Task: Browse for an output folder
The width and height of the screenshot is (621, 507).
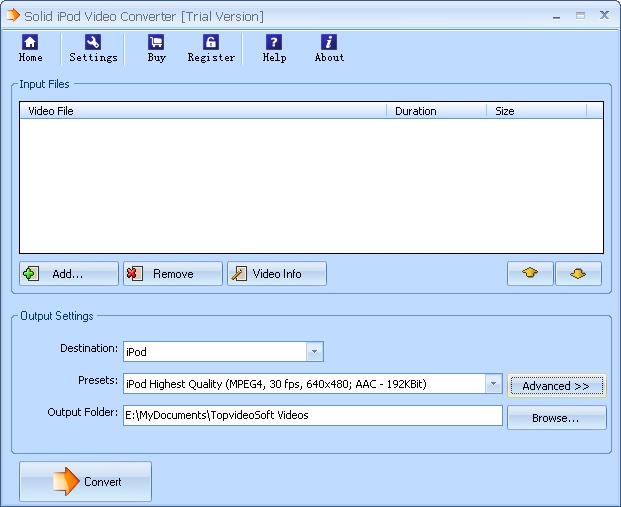Action: pos(556,418)
